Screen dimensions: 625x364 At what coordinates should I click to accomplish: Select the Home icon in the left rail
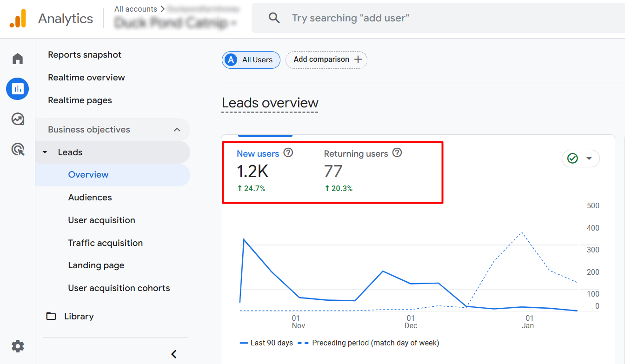(x=17, y=58)
